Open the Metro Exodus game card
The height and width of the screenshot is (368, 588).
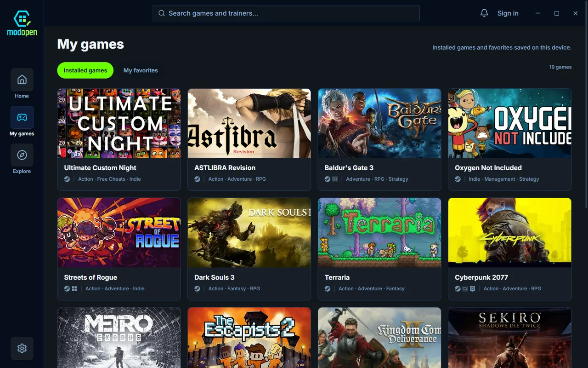pos(119,338)
